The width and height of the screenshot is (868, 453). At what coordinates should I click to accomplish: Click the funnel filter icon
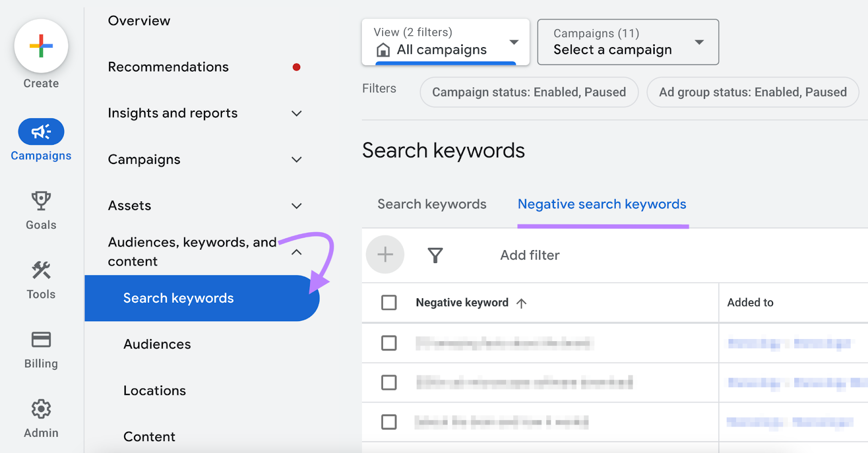coord(435,255)
